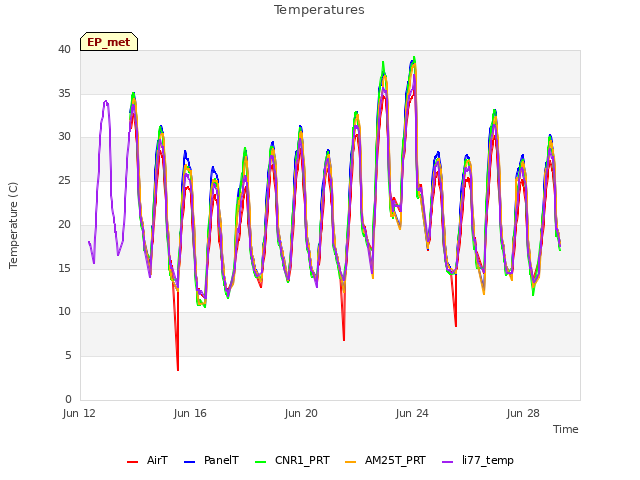Toggle the AM25T_PRT legend entry
This screenshot has height=480, width=640.
pyautogui.click(x=385, y=461)
